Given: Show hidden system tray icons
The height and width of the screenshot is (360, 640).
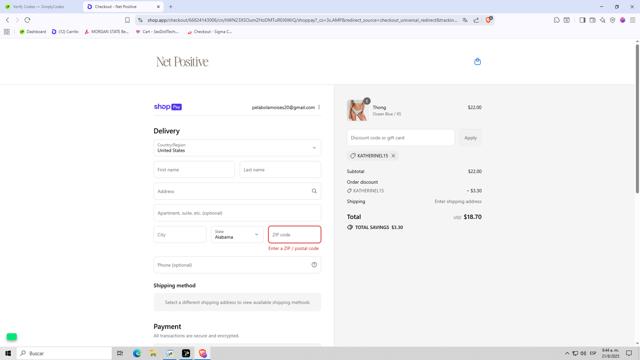Looking at the screenshot, I should [567, 353].
